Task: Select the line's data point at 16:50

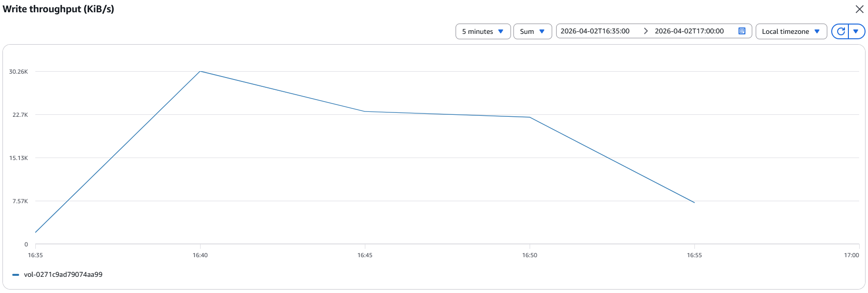Action: click(x=530, y=117)
